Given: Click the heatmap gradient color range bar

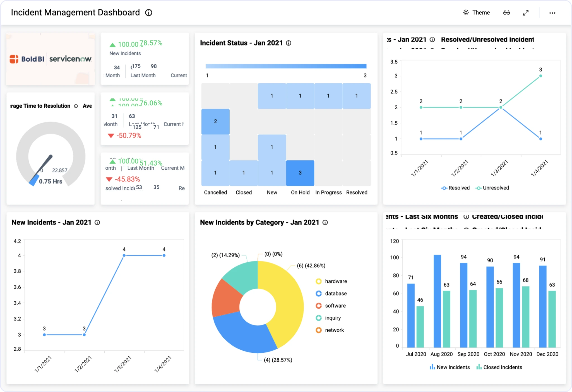Looking at the screenshot, I should point(286,66).
